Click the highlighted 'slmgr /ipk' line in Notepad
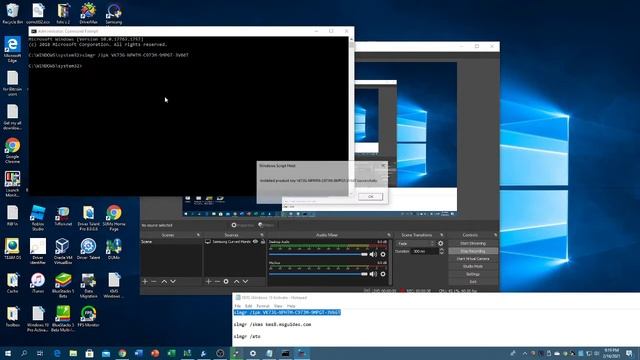Viewport: 640px width, 360px height. point(287,312)
